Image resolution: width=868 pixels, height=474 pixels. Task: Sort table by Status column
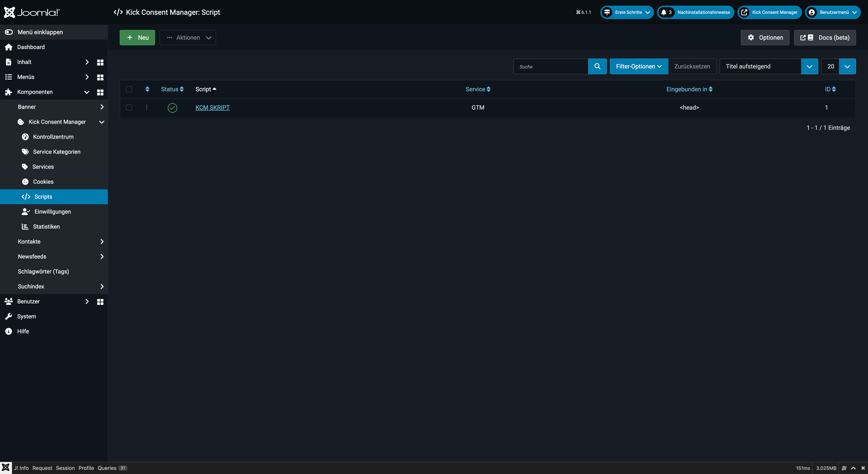172,89
